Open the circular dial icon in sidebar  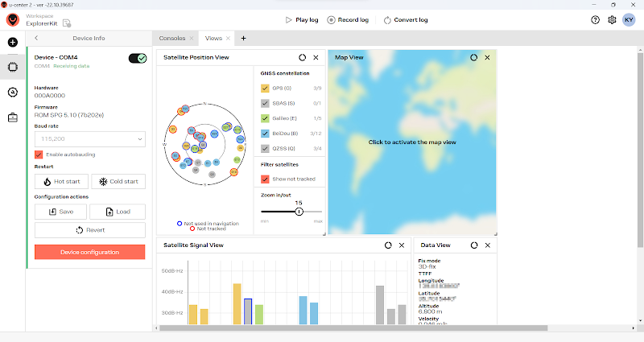tap(13, 93)
